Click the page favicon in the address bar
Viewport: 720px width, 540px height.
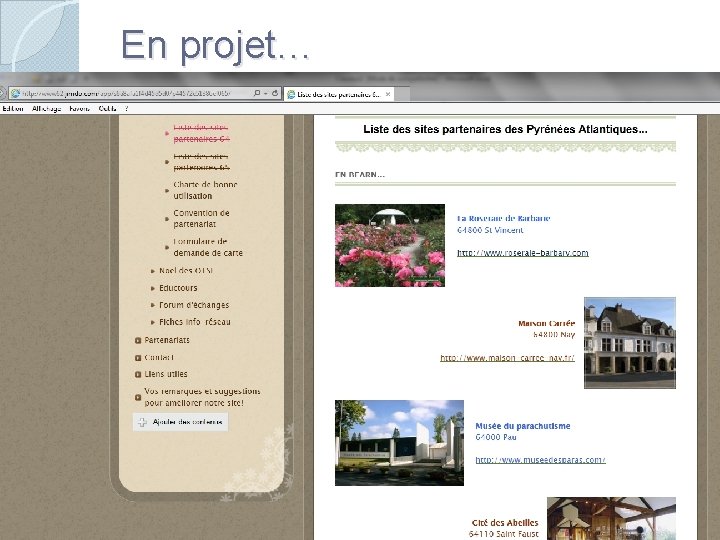(x=16, y=93)
